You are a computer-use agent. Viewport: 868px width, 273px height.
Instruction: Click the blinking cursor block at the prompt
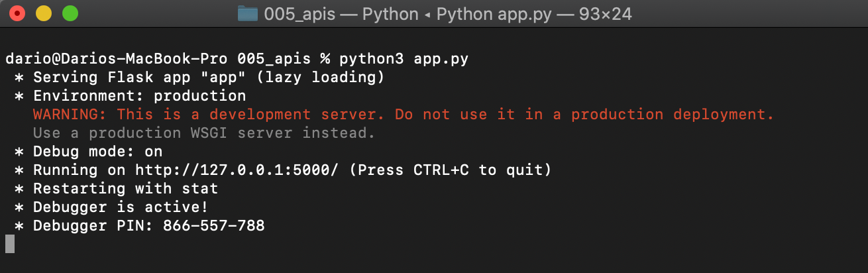pos(10,245)
